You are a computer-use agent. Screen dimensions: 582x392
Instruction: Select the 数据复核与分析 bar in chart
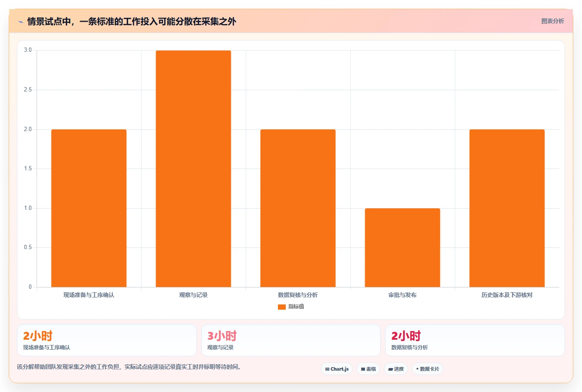[298, 208]
